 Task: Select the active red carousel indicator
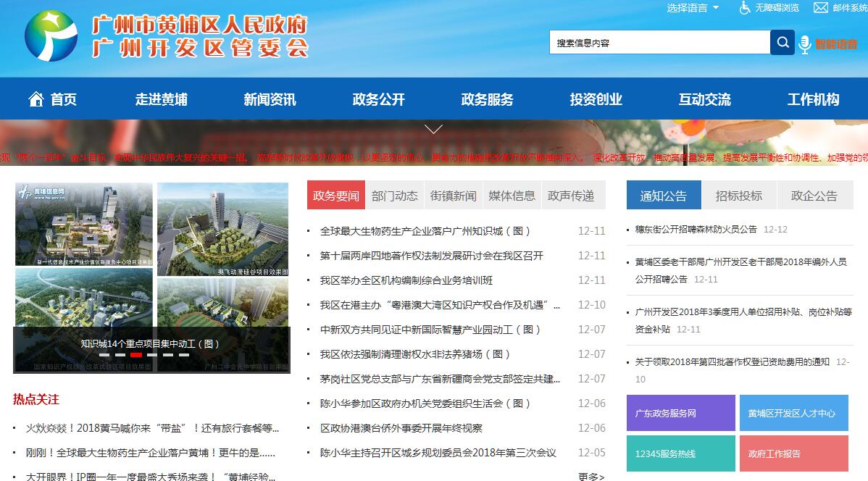136,355
